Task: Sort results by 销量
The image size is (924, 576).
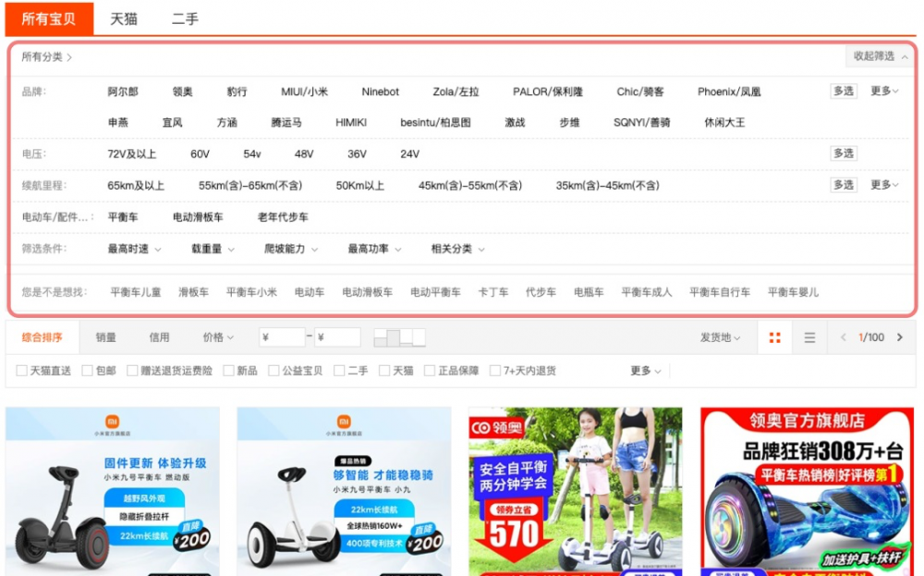Action: (x=106, y=337)
